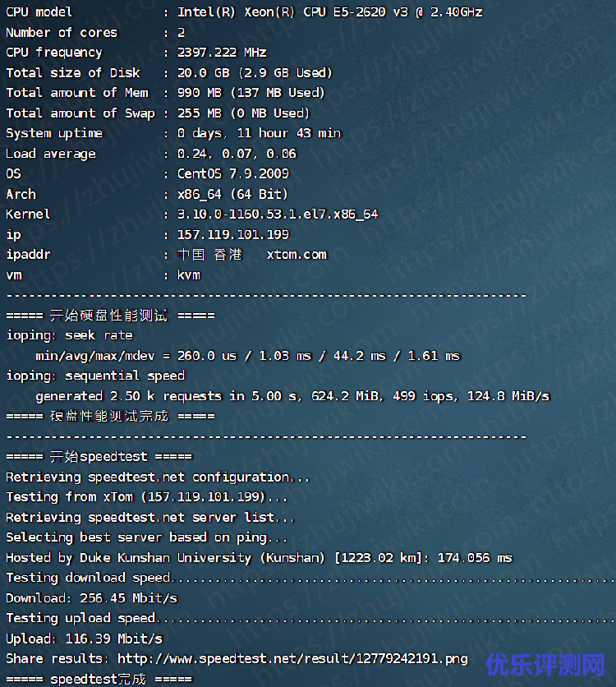This screenshot has height=687, width=616.
Task: Click the Upload 116.39 Mbit/s result
Action: pos(84,639)
